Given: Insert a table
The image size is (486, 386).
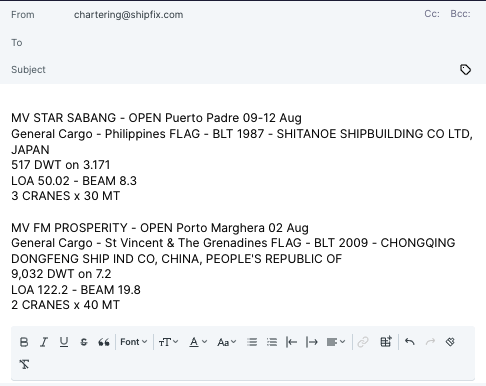Looking at the screenshot, I should 386,342.
